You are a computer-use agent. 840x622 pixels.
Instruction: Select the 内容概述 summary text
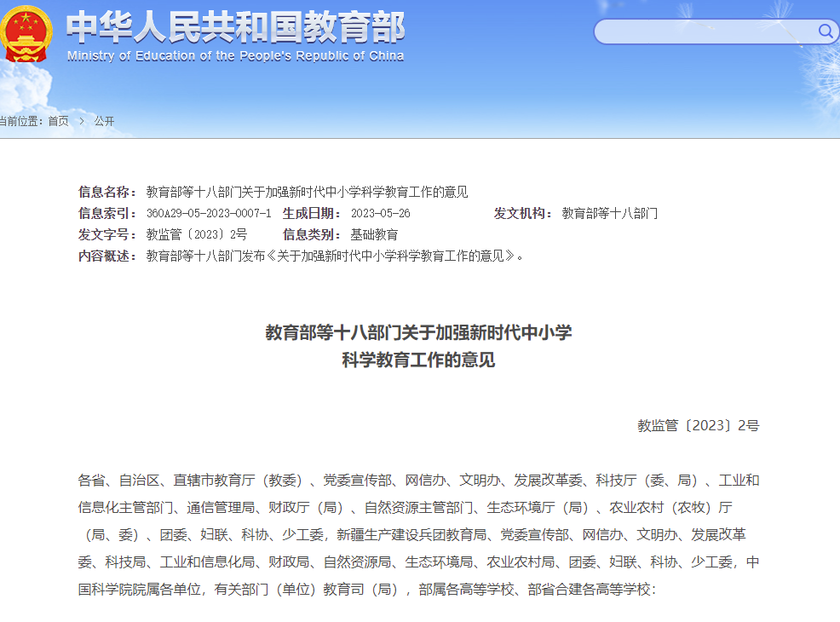click(335, 256)
